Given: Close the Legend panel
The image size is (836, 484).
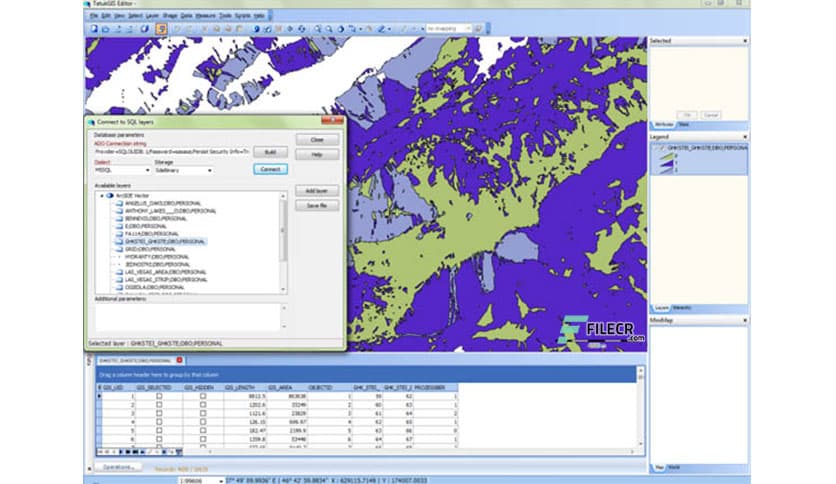Looking at the screenshot, I should point(745,137).
